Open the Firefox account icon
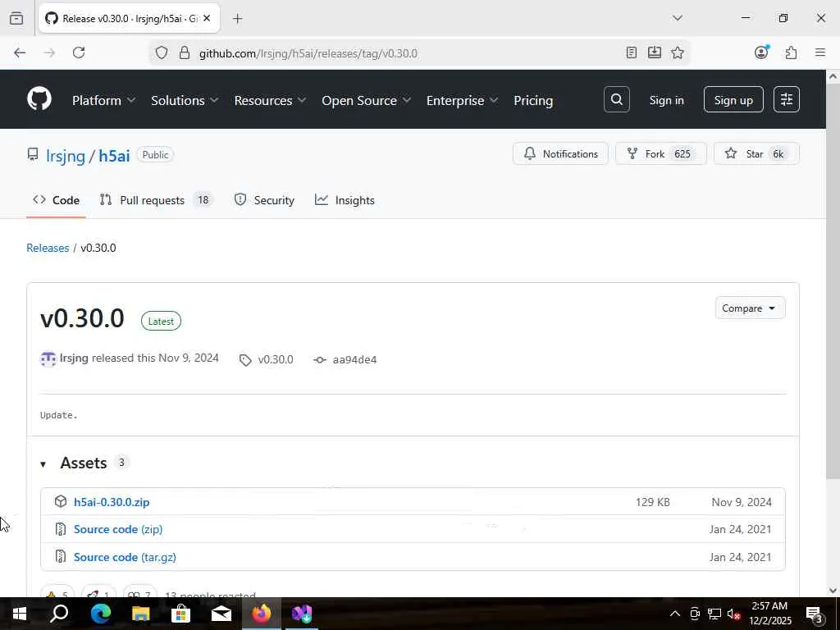The height and width of the screenshot is (630, 840). 761,52
